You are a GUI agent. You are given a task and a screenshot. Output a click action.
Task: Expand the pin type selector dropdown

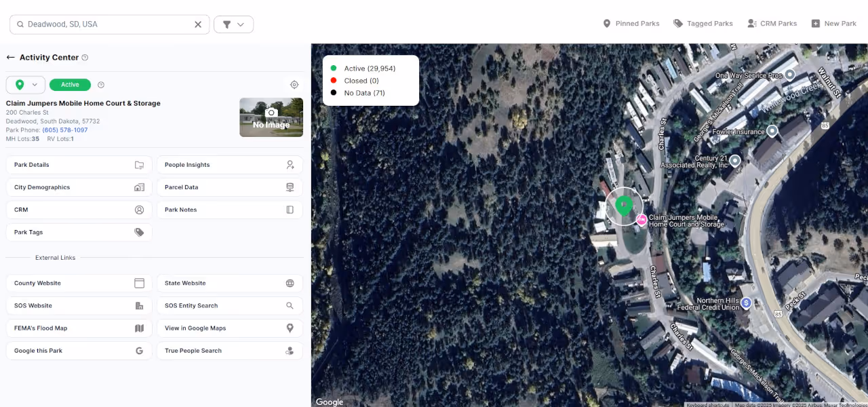click(33, 84)
